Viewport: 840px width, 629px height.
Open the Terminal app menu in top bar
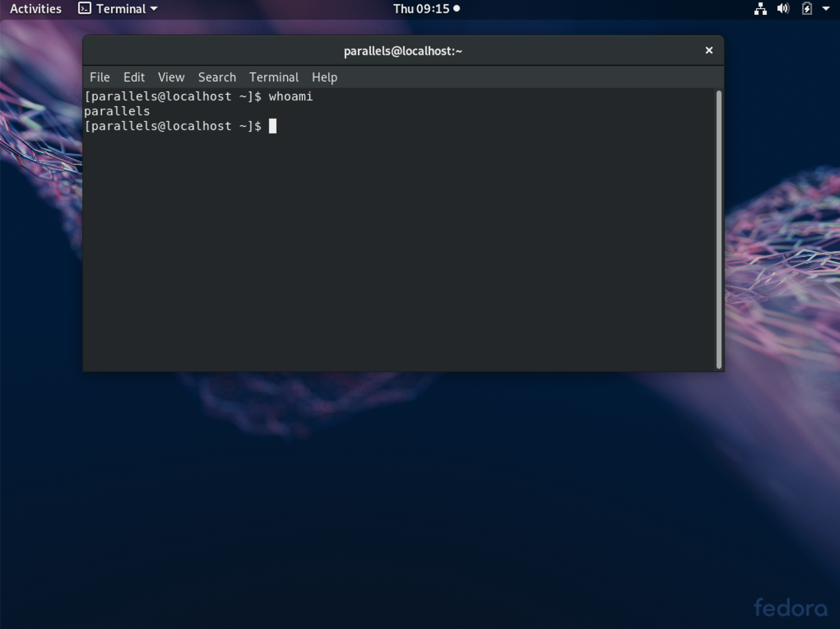(118, 9)
